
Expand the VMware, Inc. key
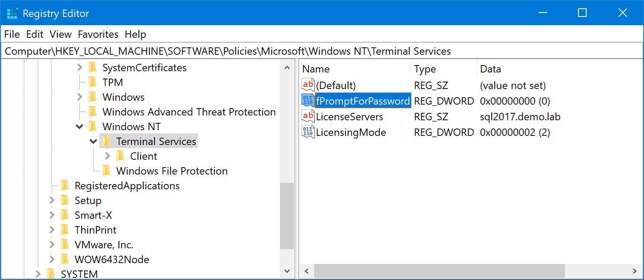pyautogui.click(x=52, y=245)
